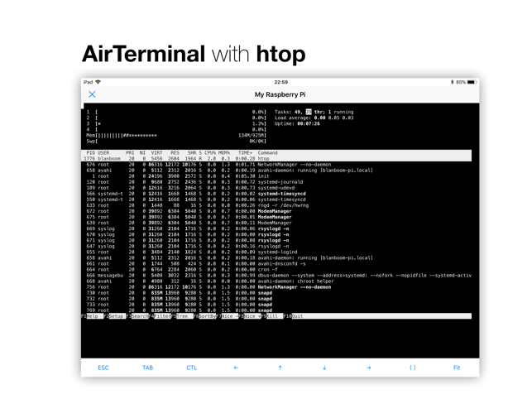Open F2 Setup in htop

pyautogui.click(x=115, y=315)
